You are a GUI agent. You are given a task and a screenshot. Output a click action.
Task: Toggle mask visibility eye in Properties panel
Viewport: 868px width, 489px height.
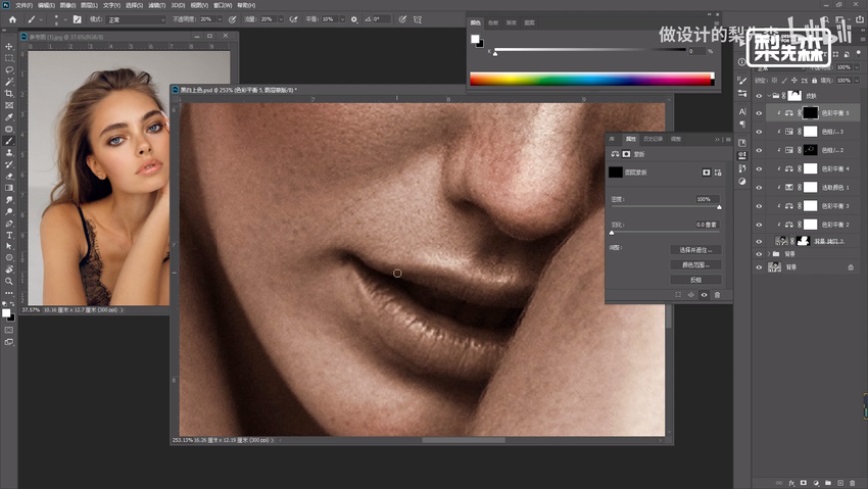[x=703, y=295]
